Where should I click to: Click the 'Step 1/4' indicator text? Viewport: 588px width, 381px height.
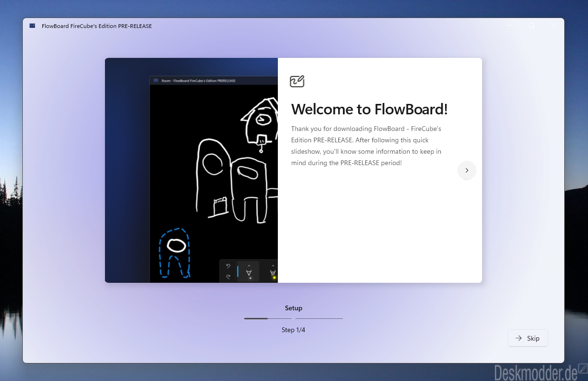[294, 330]
